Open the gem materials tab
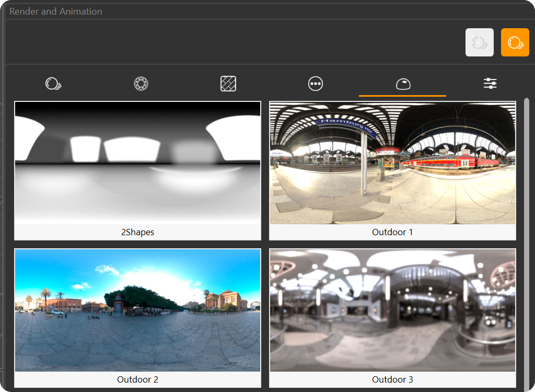 point(141,84)
